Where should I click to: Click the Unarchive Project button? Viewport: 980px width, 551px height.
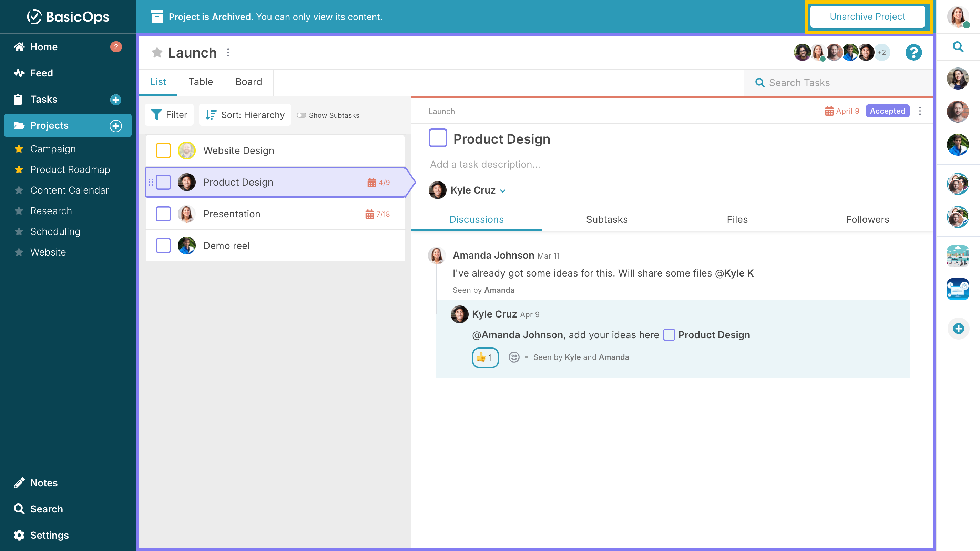[867, 17]
